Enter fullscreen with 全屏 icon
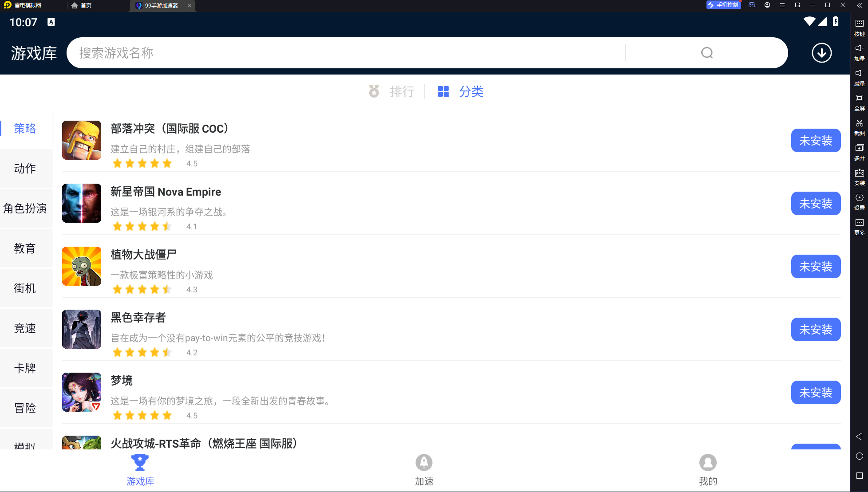The height and width of the screenshot is (492, 868). coord(860,102)
